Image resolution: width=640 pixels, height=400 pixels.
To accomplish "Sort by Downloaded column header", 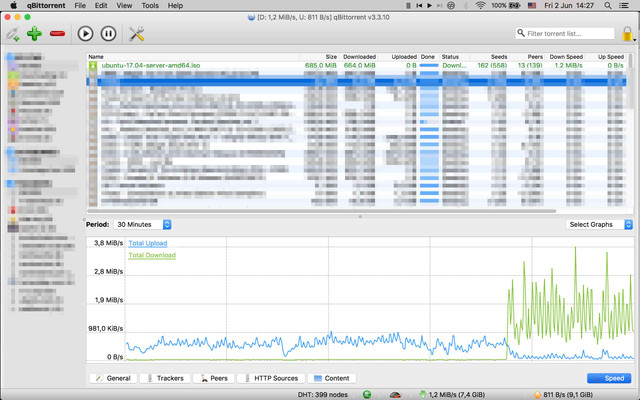I will click(358, 57).
